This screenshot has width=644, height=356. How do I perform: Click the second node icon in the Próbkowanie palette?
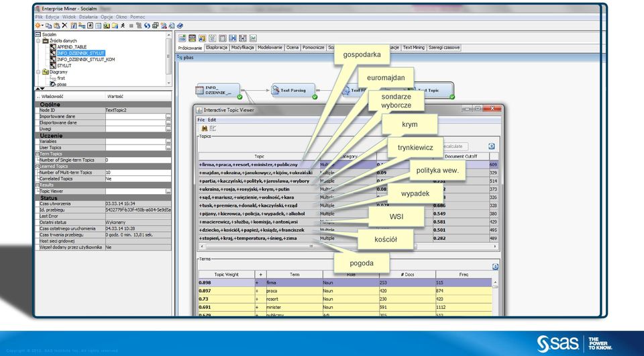(x=192, y=38)
